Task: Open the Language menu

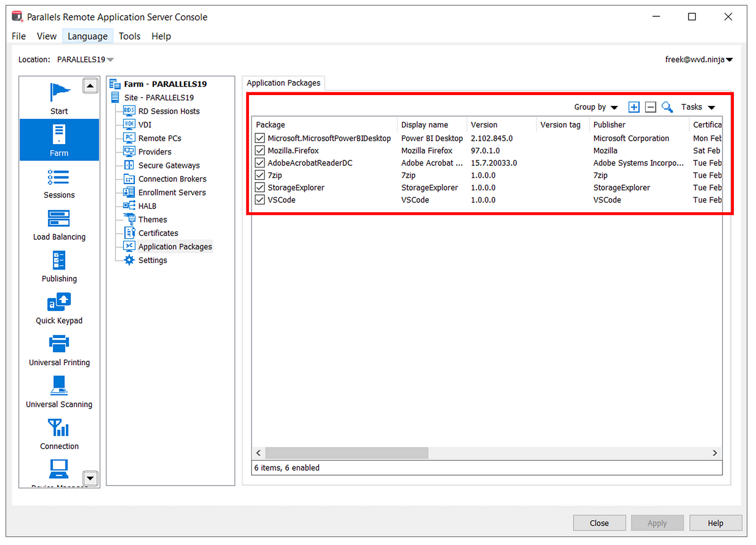Action: tap(87, 36)
